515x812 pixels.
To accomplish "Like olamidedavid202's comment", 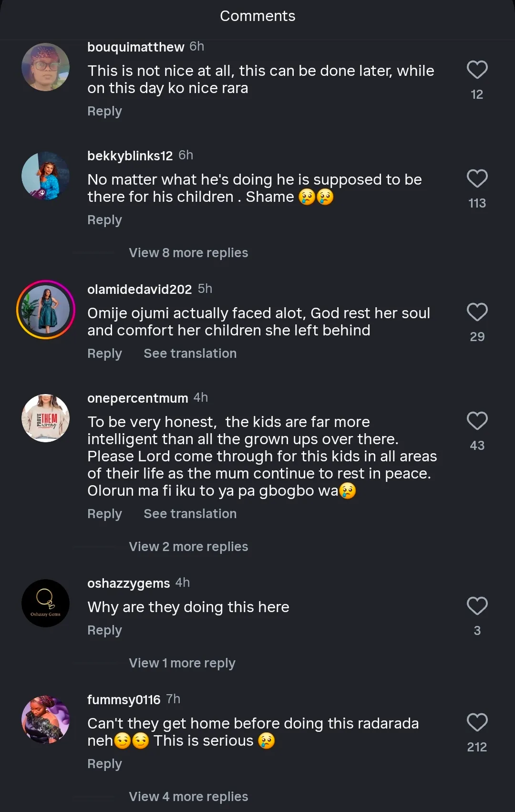I will pyautogui.click(x=477, y=312).
